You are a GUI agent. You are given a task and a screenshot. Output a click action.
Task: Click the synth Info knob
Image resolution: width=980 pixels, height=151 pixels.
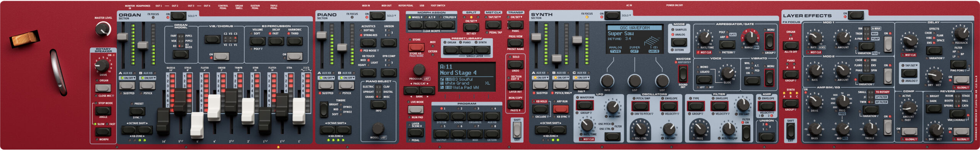click(607, 81)
